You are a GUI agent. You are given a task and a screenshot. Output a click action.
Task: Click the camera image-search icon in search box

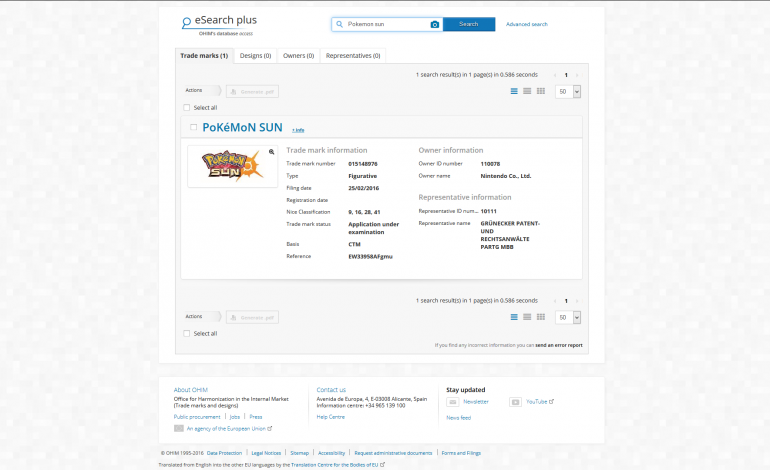434,24
